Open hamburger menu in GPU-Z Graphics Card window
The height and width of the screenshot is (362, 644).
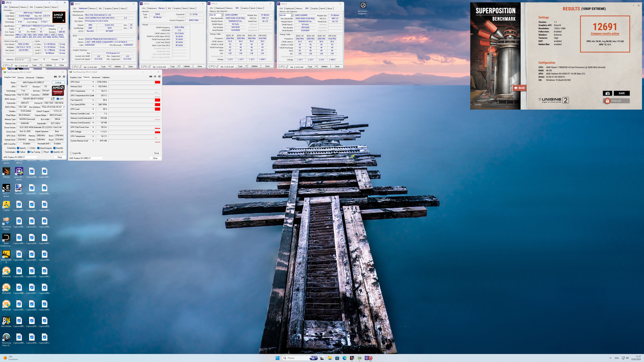pos(64,77)
